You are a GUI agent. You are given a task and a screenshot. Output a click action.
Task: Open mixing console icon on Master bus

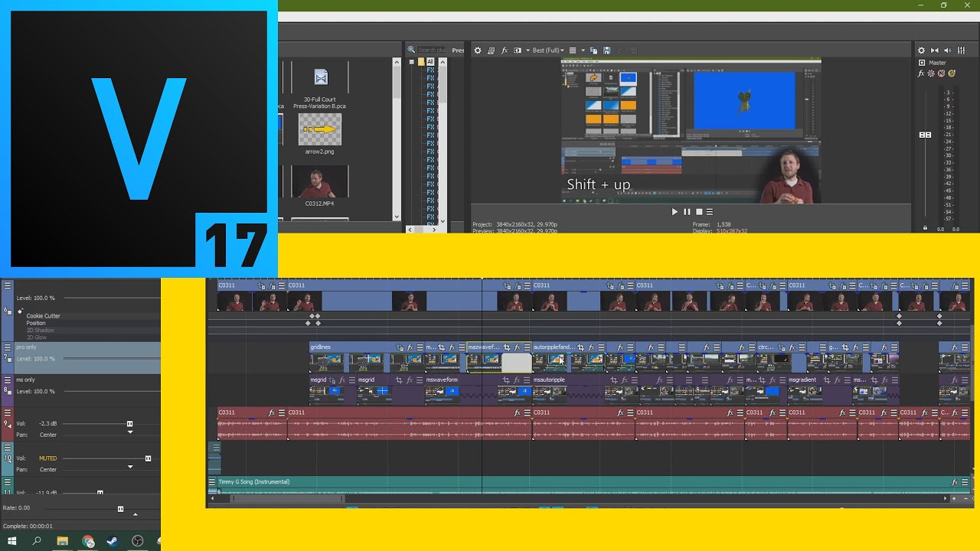[x=962, y=51]
